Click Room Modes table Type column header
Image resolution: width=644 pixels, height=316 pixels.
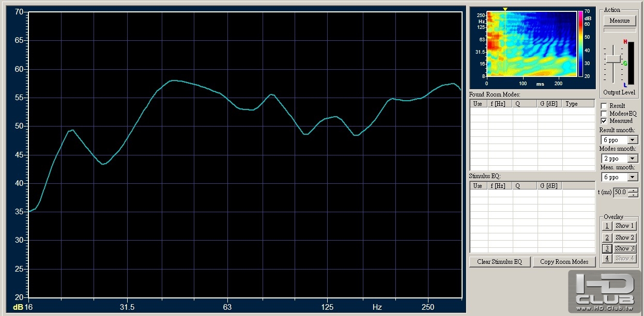pyautogui.click(x=578, y=104)
